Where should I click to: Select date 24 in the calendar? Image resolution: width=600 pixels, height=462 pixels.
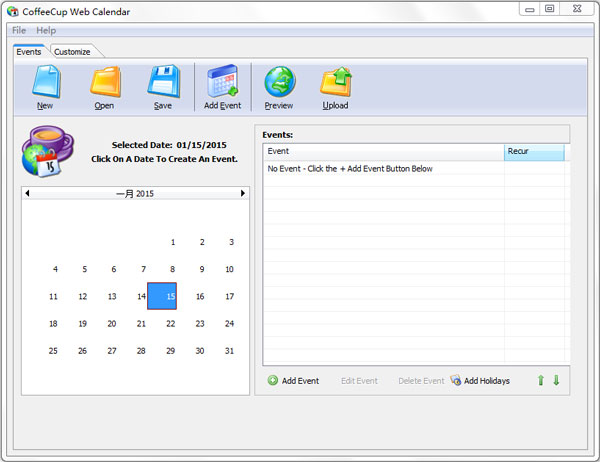point(230,323)
